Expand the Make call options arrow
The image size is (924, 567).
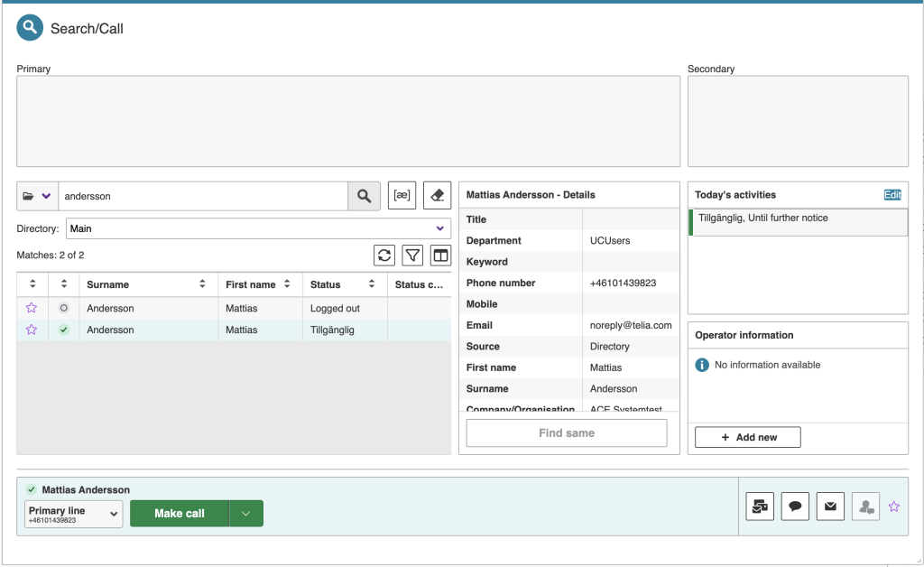click(x=246, y=514)
